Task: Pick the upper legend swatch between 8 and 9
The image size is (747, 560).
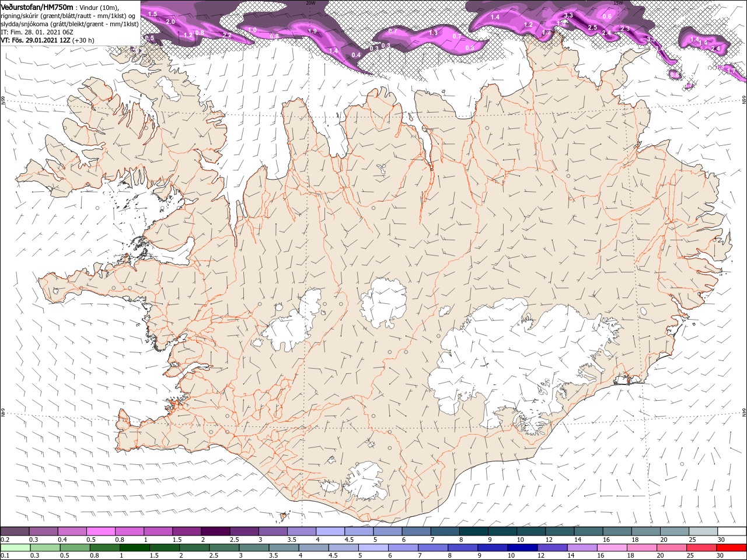Action: [473, 531]
